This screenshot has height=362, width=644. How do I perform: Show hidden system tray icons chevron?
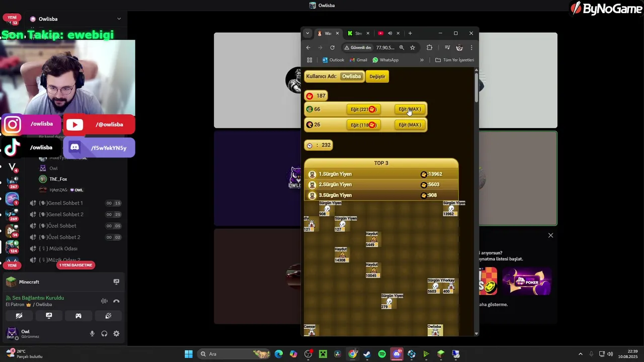click(580, 354)
